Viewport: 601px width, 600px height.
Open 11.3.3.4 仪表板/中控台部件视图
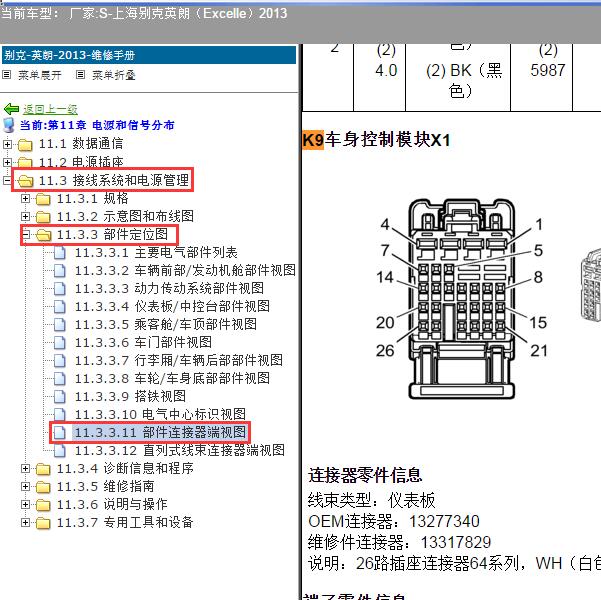172,307
